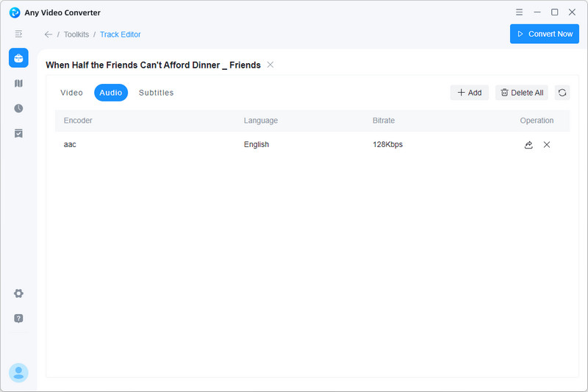Minimize the Any Video Converter window

point(537,13)
